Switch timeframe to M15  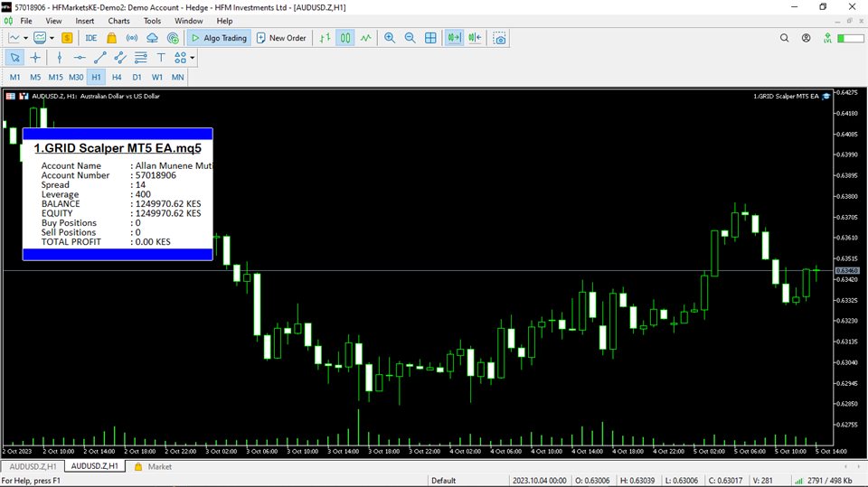pos(55,78)
